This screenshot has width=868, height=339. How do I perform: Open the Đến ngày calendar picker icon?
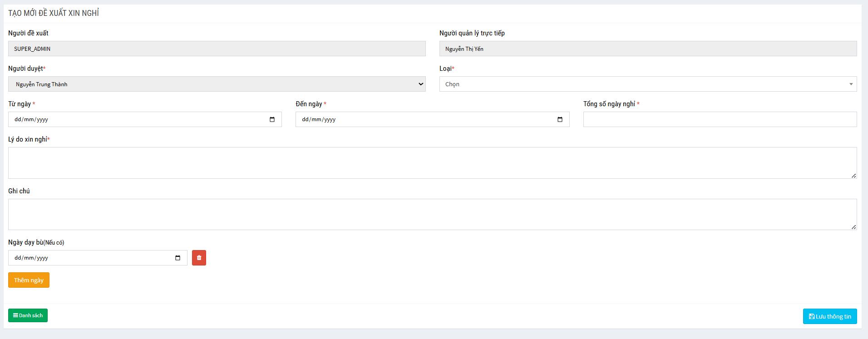pyautogui.click(x=560, y=119)
